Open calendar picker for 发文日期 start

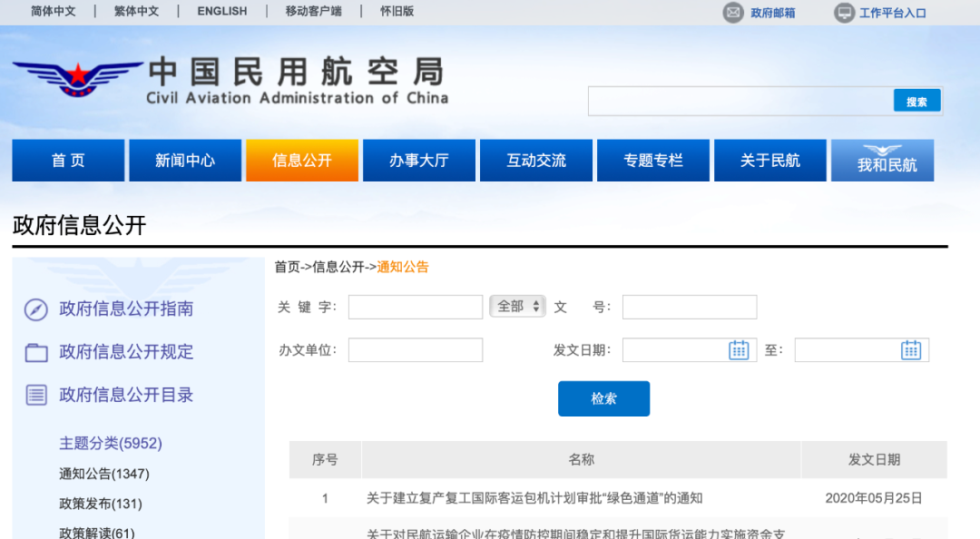pos(739,350)
